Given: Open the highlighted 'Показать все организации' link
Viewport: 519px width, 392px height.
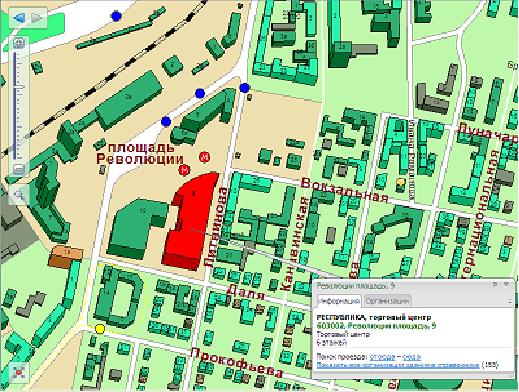Looking at the screenshot, I should coord(398,366).
